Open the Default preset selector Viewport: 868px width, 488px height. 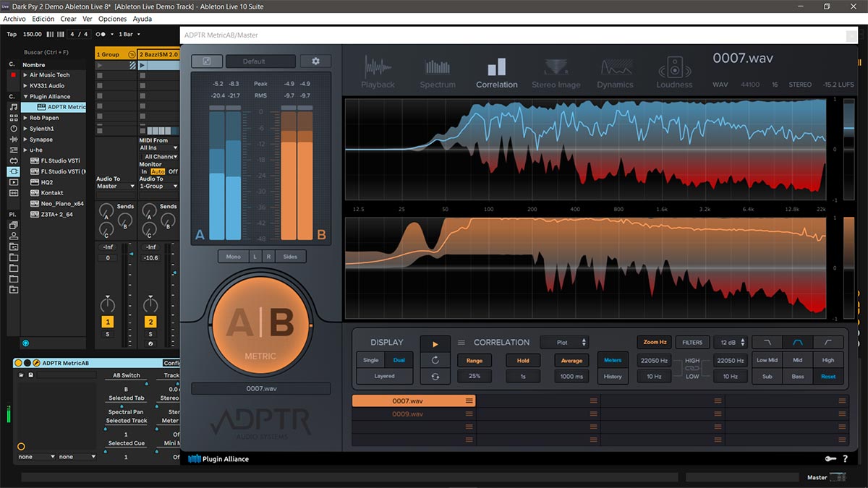point(260,61)
